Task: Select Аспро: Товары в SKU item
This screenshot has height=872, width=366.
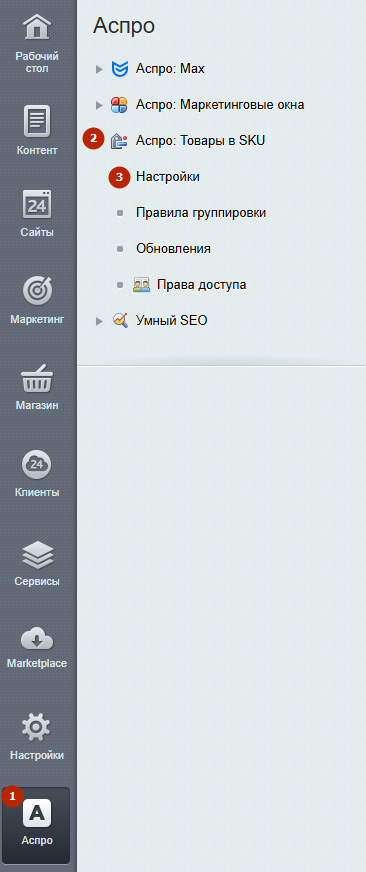Action: click(200, 141)
